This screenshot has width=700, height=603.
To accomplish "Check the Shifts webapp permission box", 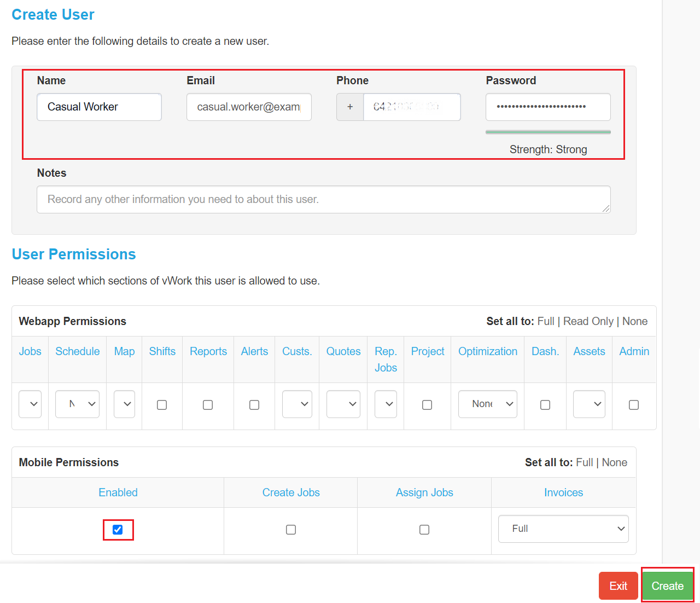I will pos(162,405).
